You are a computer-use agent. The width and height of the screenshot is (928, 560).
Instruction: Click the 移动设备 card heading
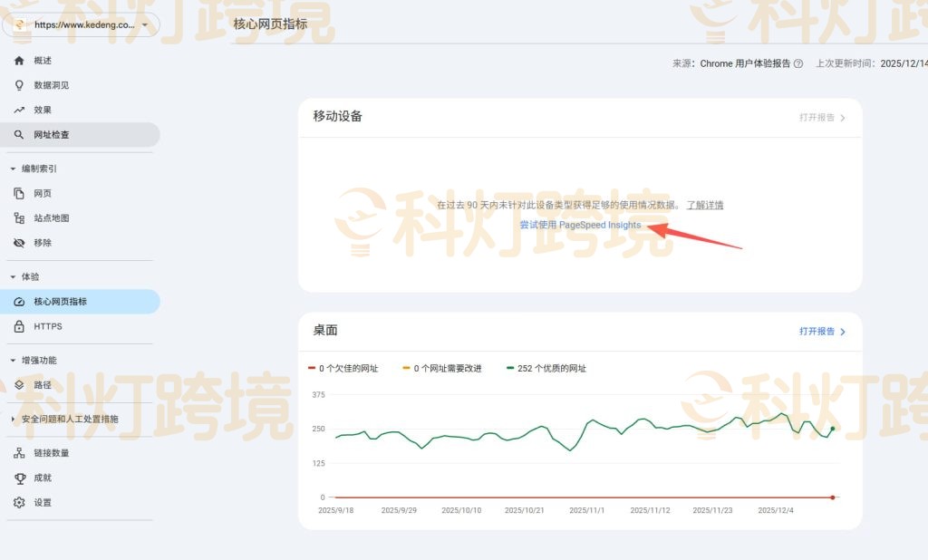337,116
